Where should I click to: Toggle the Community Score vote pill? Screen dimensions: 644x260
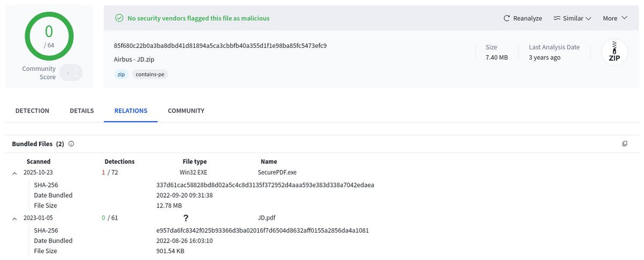point(71,73)
